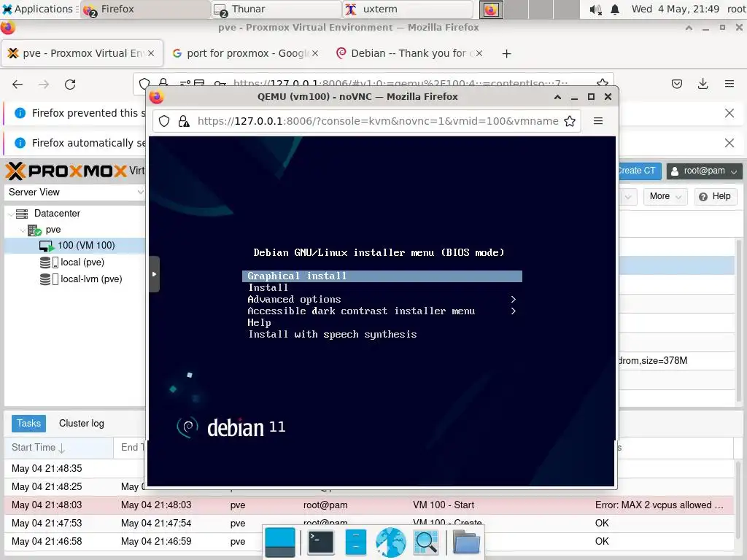Open the noVNC side control panel handle

154,274
